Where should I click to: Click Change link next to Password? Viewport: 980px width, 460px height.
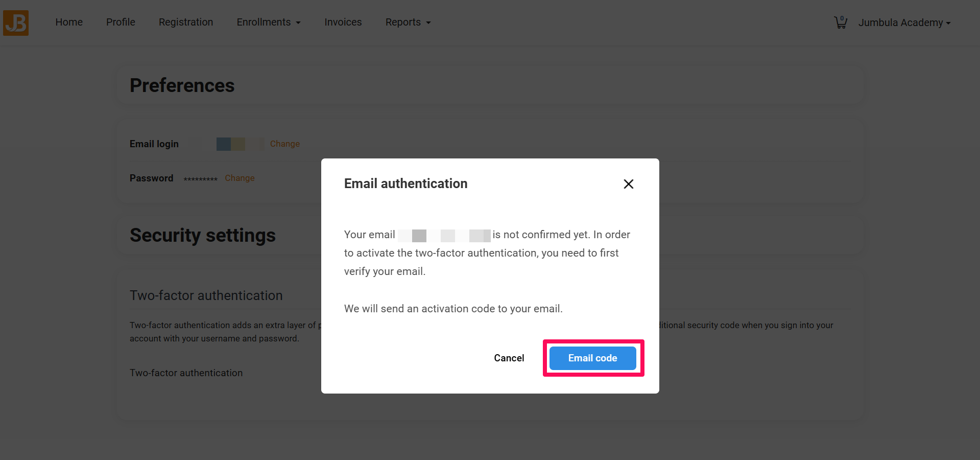coord(240,178)
